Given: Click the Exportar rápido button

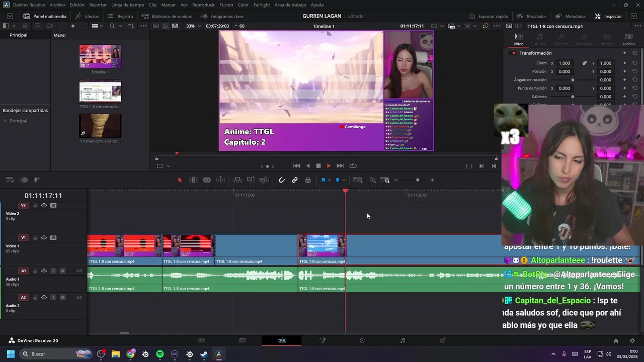Looking at the screenshot, I should point(489,16).
